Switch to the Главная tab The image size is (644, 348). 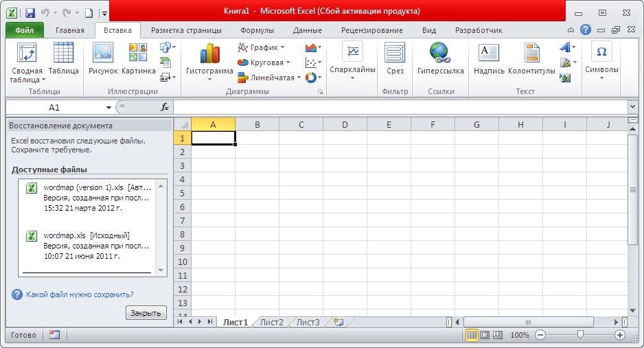(x=70, y=30)
